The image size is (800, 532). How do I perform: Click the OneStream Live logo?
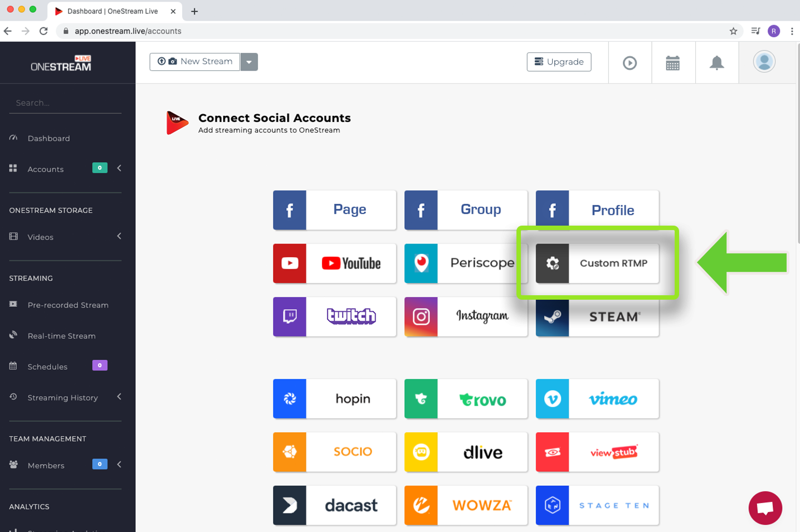point(61,64)
